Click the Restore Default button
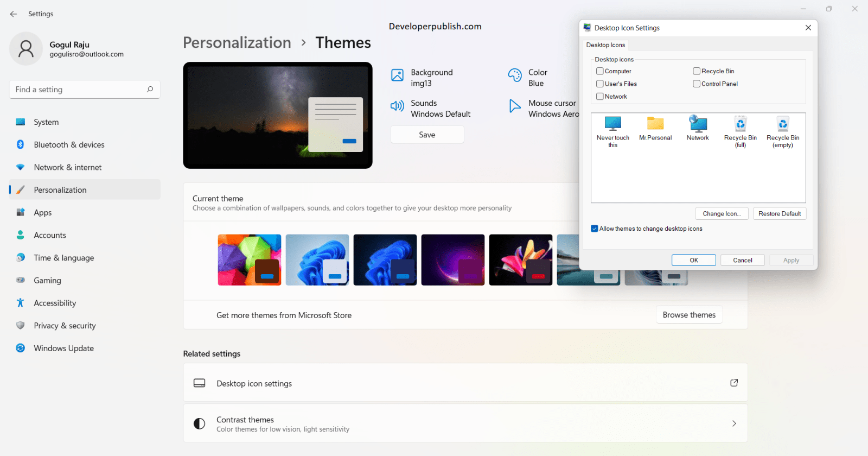Viewport: 868px width, 456px height. 780,214
